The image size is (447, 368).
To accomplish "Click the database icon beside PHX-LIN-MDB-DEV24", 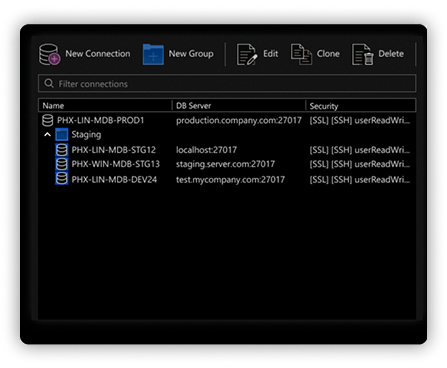I will pos(62,179).
